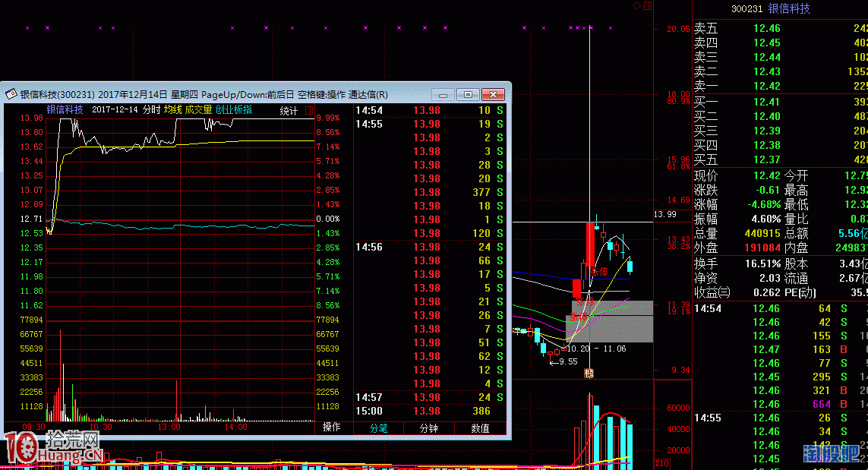Click the 13.99 crosshair price label

[664, 214]
